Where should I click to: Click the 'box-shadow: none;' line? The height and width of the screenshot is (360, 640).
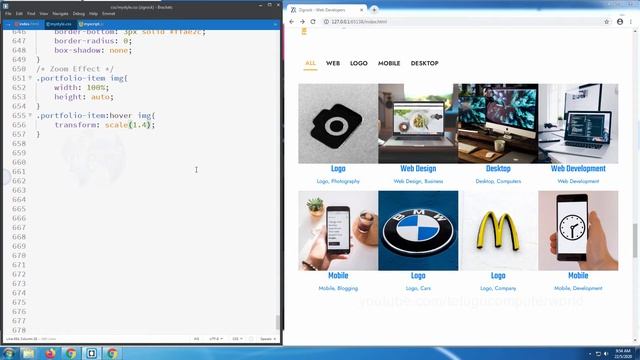click(93, 50)
